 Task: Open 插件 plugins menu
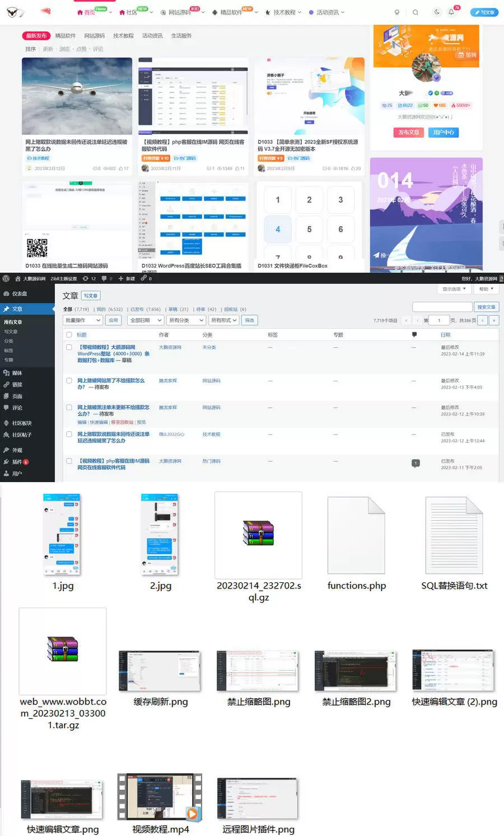(x=27, y=462)
